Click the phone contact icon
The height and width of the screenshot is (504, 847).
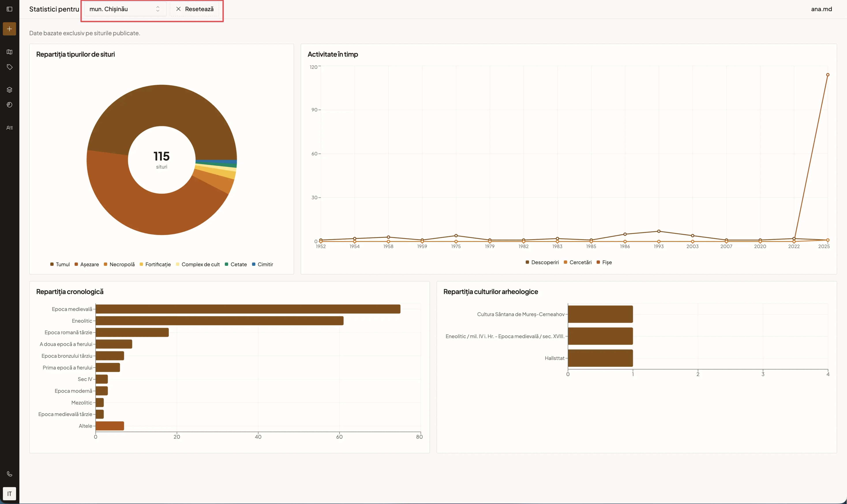(9, 474)
